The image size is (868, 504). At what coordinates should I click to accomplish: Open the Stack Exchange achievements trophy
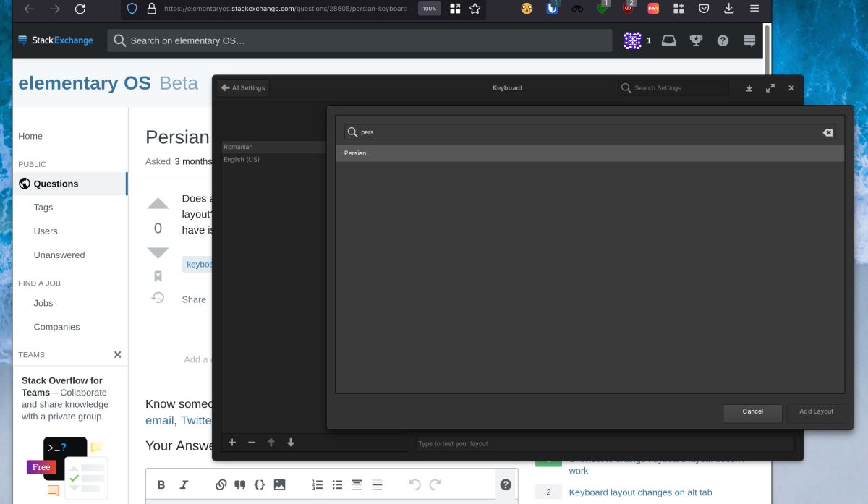pyautogui.click(x=696, y=40)
